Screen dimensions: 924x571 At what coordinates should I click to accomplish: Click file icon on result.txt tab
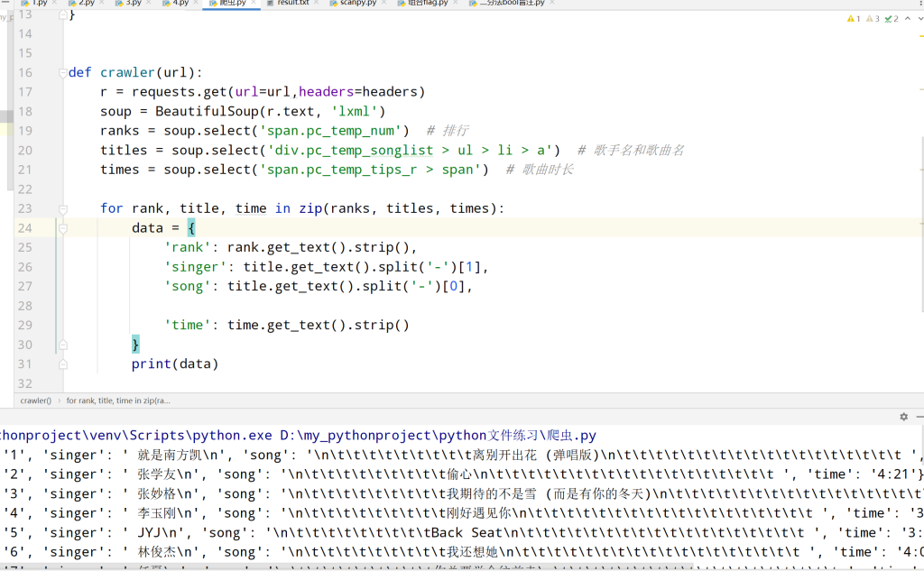tap(268, 4)
